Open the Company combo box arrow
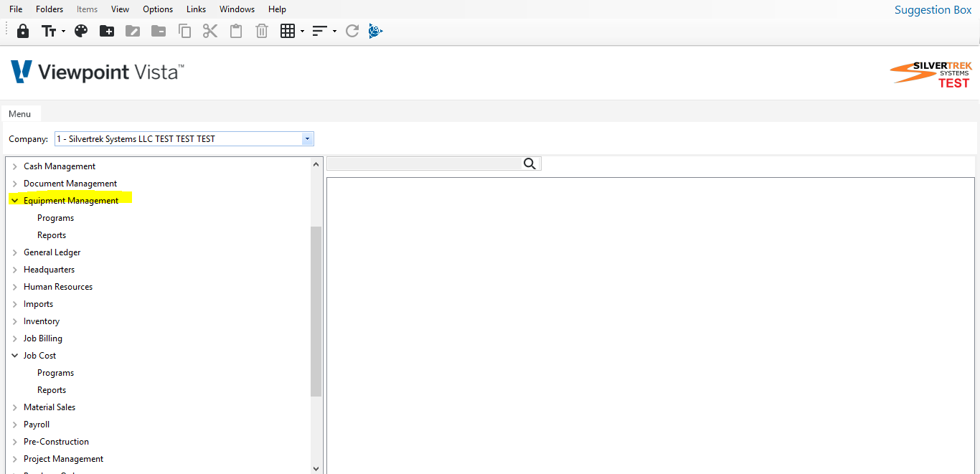Viewport: 980px width, 474px height. (x=308, y=139)
